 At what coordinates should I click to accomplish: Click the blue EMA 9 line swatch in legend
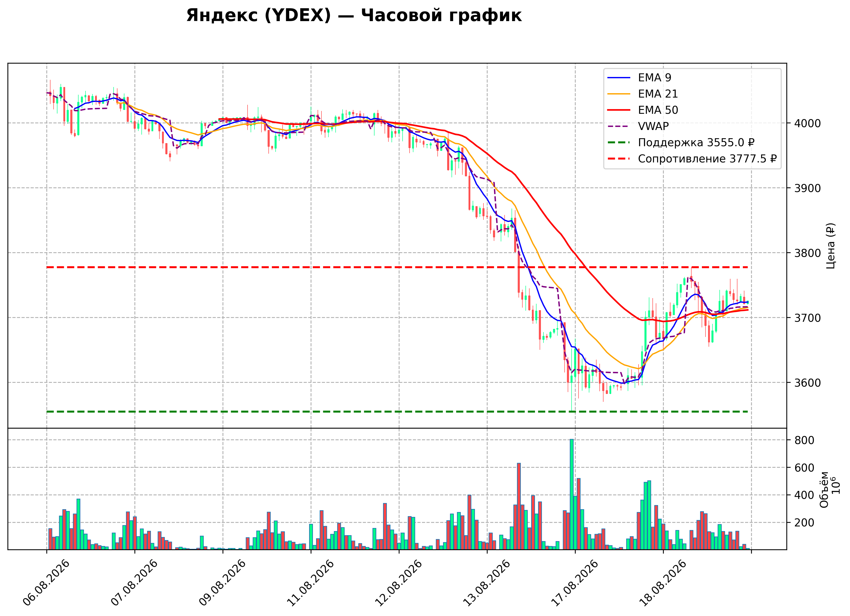(619, 77)
